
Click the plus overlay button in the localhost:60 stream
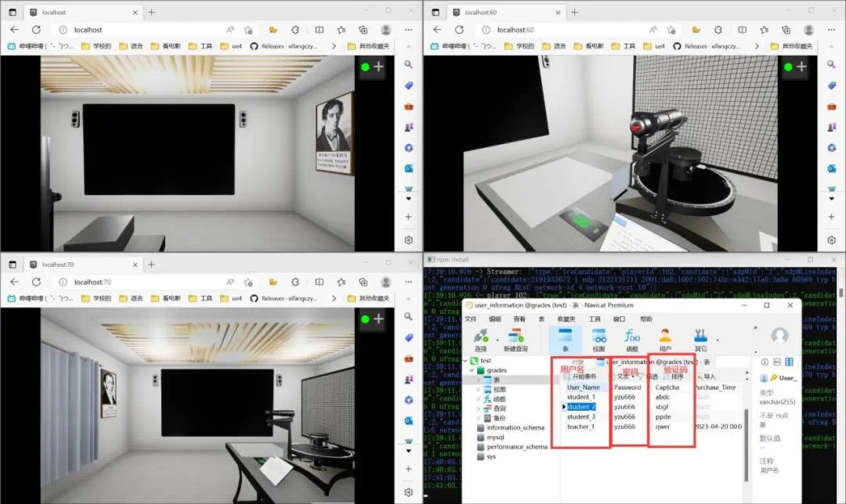coord(801,67)
